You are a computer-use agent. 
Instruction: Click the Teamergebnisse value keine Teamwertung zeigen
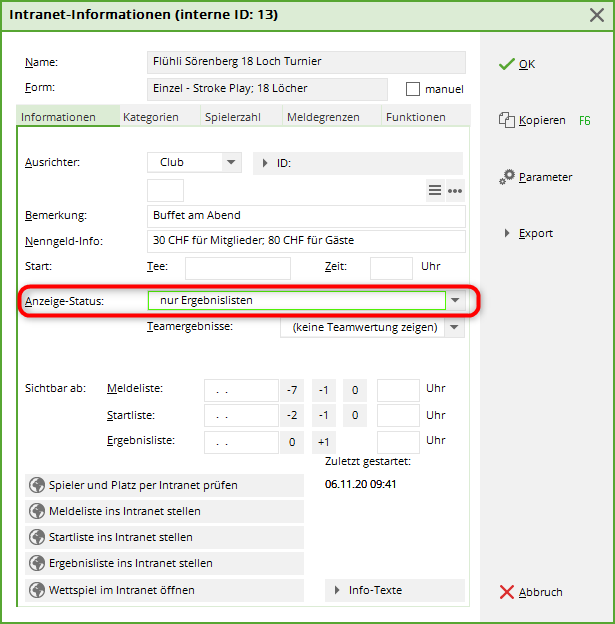[x=362, y=327]
